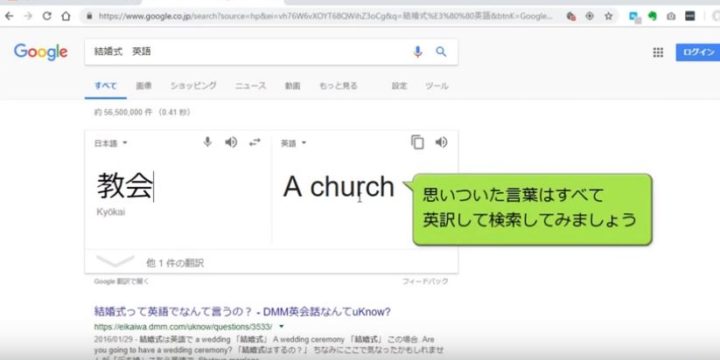The height and width of the screenshot is (360, 720).
Task: Click the Kyōkai romanization text
Action: [111, 212]
